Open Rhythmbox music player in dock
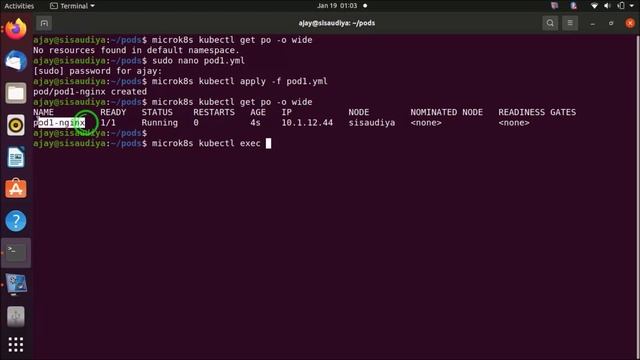Viewport: 640px width, 360px height. tap(16, 125)
